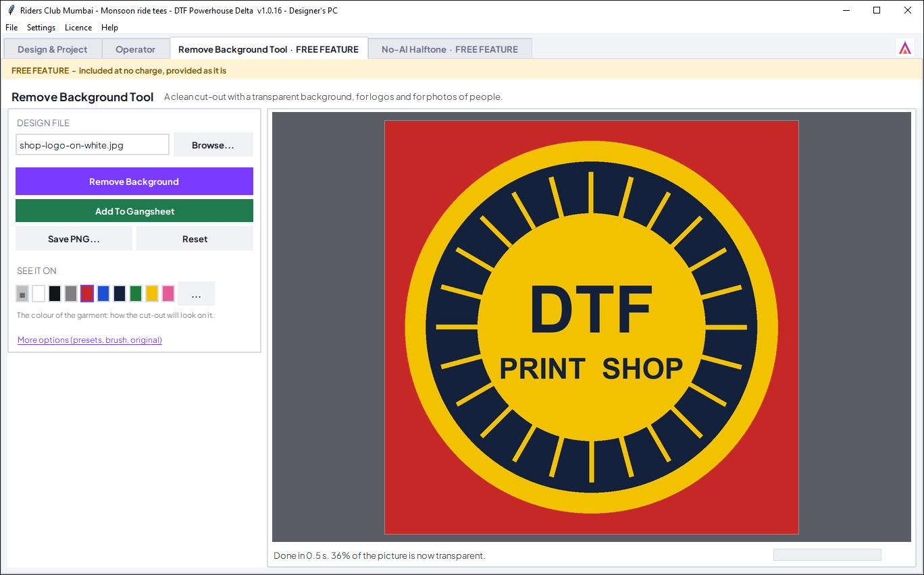Click Save PNG... button

[x=74, y=239]
